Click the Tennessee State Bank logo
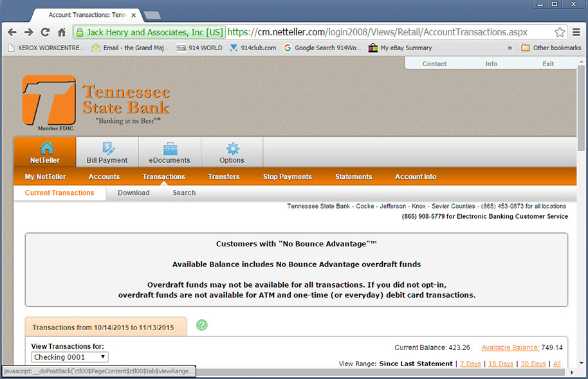Viewport: 588px width, 379px height. 96,102
